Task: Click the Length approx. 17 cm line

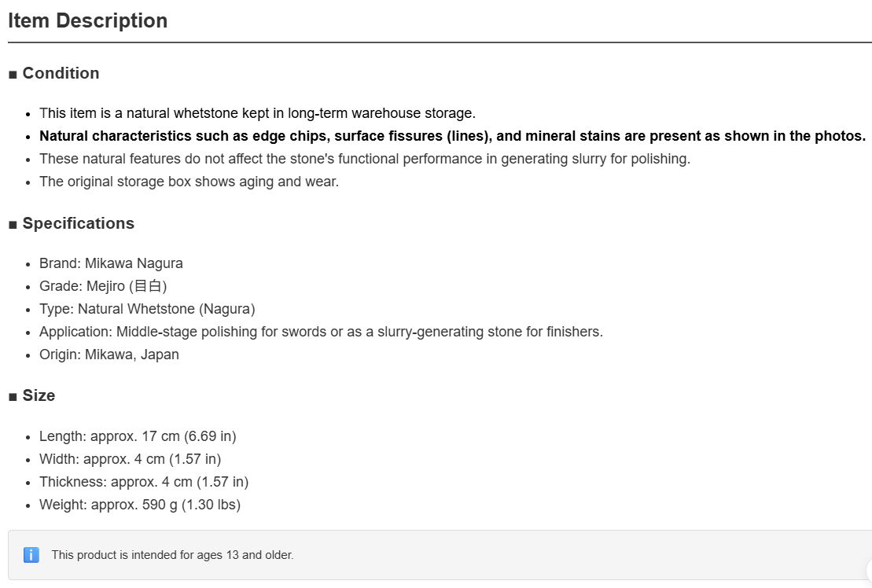Action: [138, 435]
